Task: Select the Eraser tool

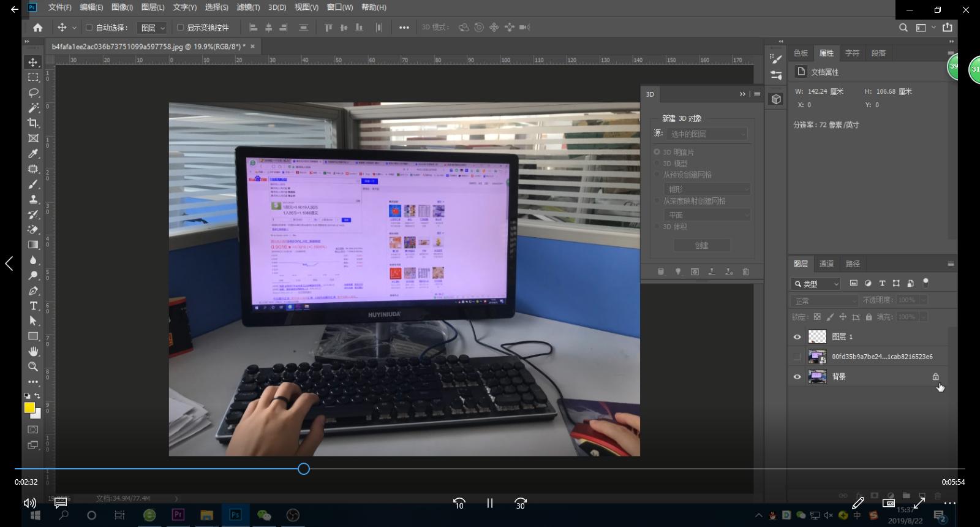Action: click(x=33, y=229)
